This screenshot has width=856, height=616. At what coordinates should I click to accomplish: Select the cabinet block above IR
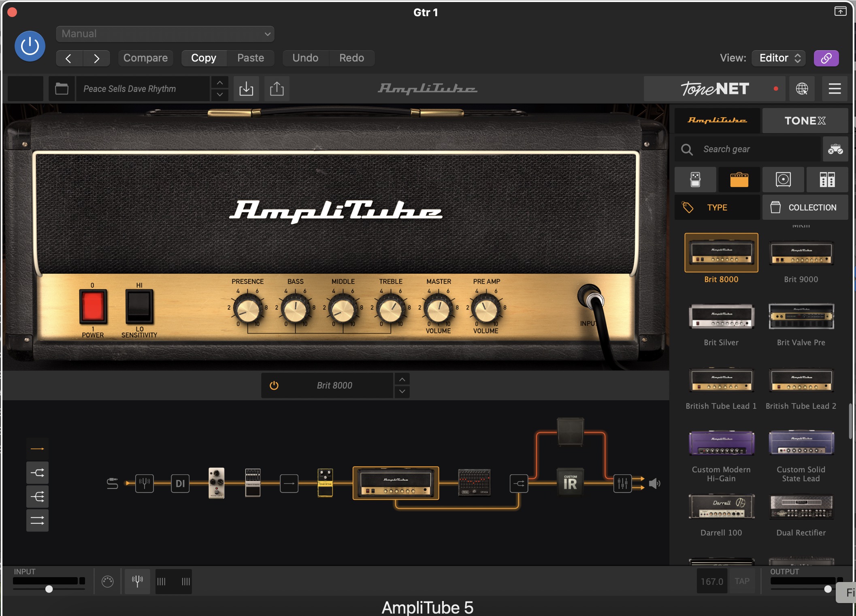tap(570, 432)
